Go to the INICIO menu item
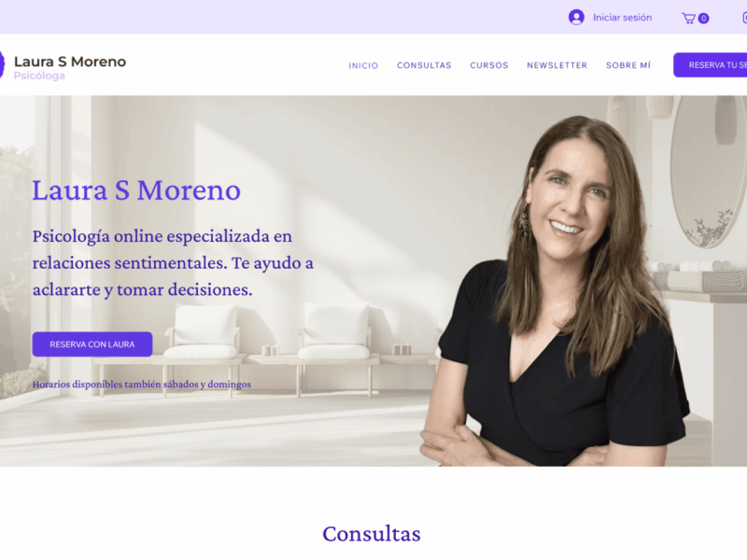Screen dimensions: 747x560 click(x=363, y=65)
